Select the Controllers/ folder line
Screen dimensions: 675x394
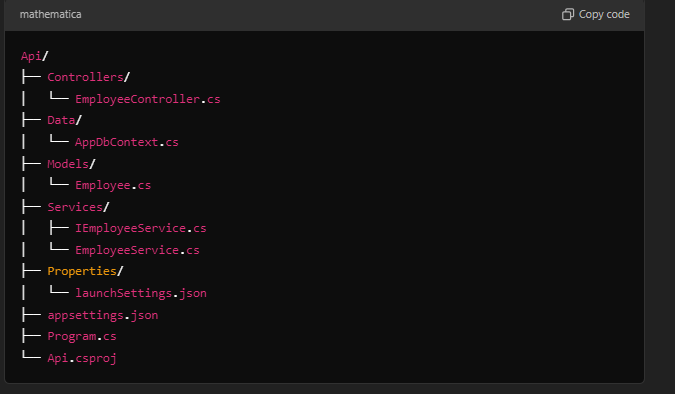(88, 77)
